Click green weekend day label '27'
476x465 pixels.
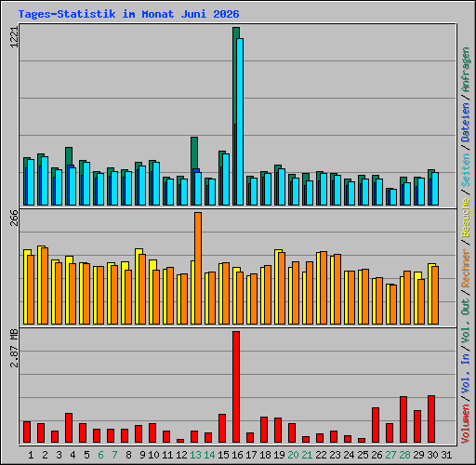pyautogui.click(x=390, y=455)
